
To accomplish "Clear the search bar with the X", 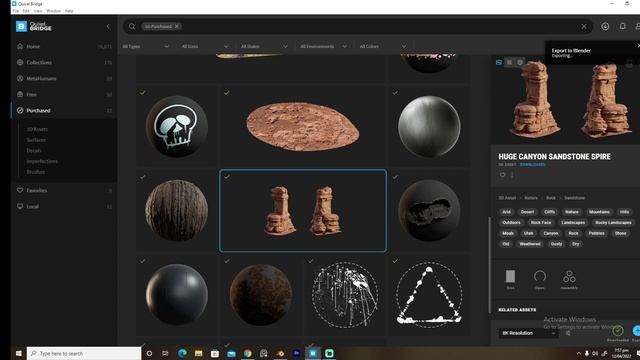I will 584,27.
